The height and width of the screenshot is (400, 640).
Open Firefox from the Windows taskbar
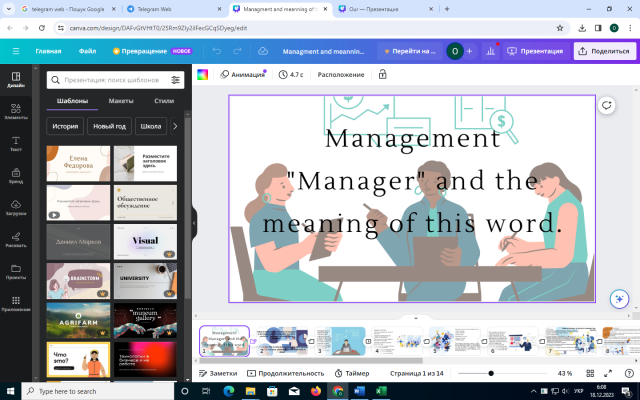click(316, 391)
